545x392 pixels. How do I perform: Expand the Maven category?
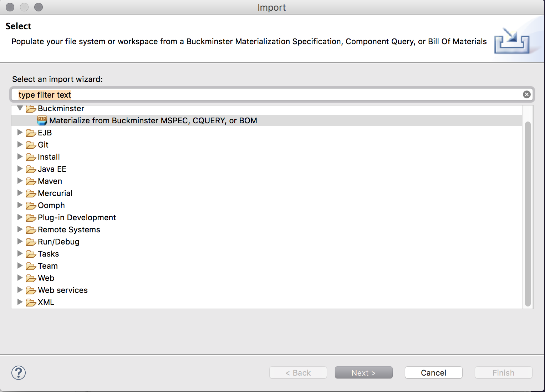20,181
